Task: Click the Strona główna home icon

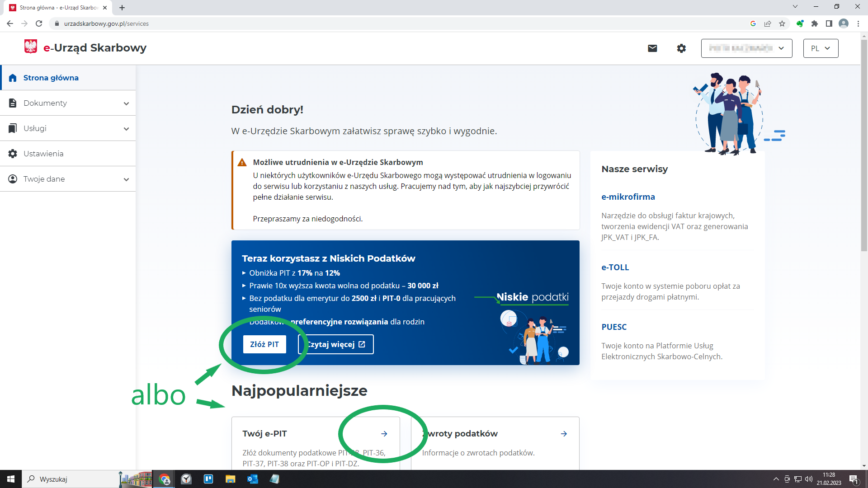Action: [13, 78]
